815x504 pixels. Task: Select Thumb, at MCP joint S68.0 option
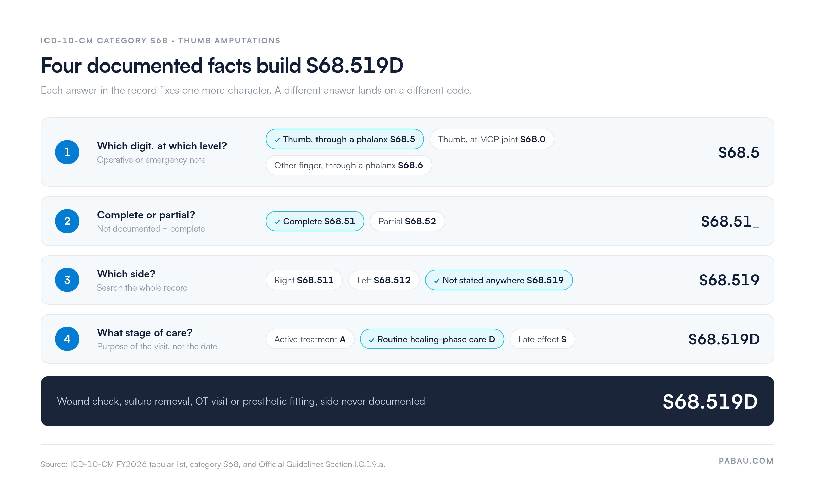[x=492, y=139]
